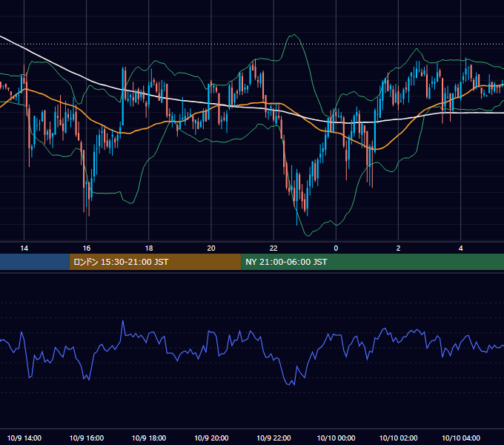Screen dimensions: 504x445
Task: Click the ロンドン 15:30-21:00 JST session bar
Action: coord(155,262)
